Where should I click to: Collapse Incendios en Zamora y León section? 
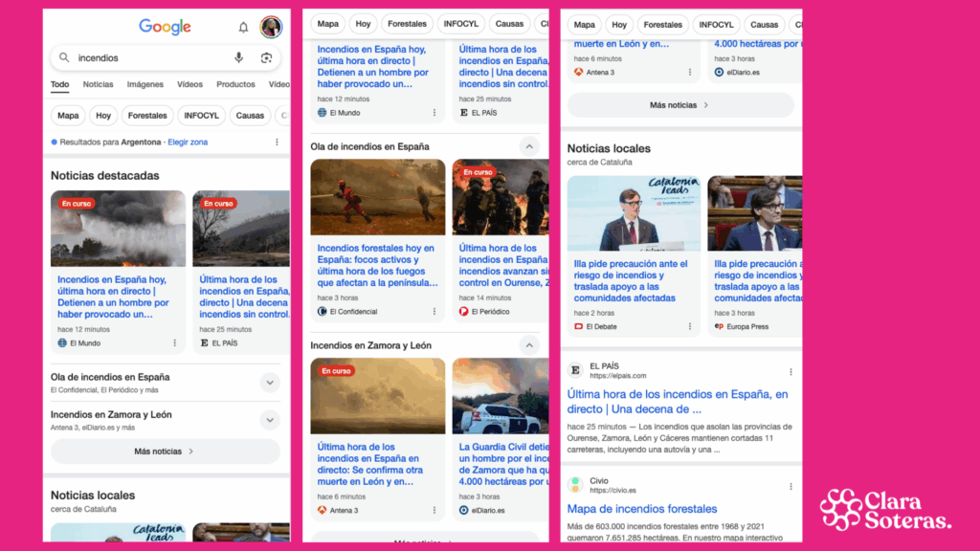click(529, 344)
